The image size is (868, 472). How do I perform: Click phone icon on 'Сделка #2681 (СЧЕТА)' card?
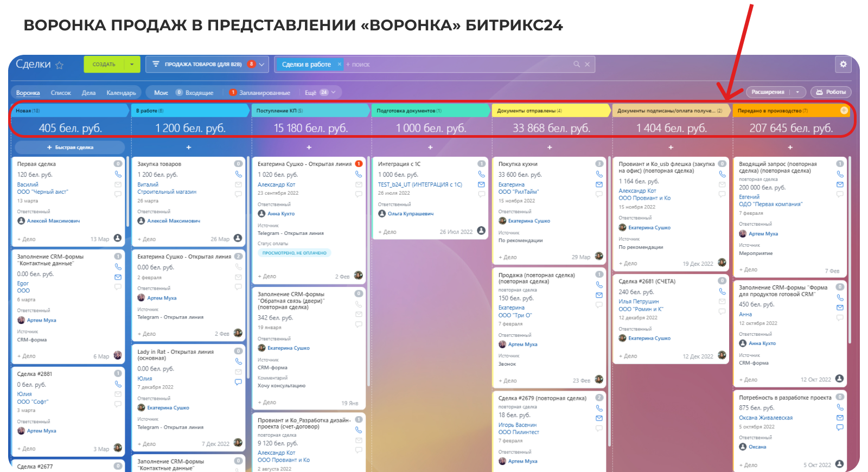click(722, 291)
